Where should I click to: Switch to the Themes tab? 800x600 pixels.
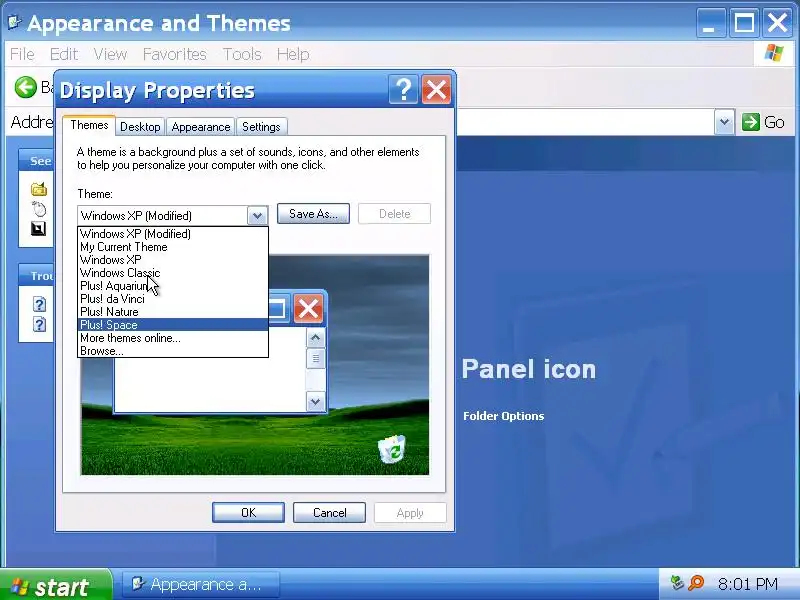click(89, 125)
